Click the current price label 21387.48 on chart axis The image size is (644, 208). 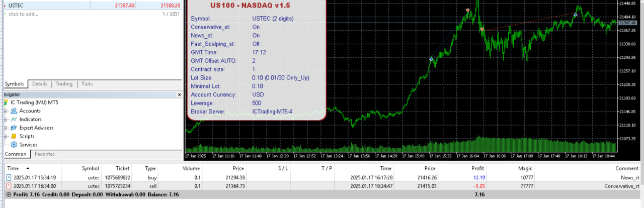coord(628,23)
